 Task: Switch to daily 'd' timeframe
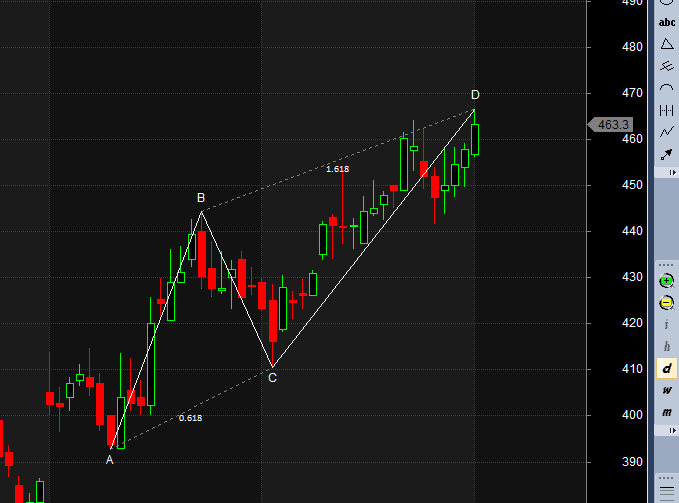tap(666, 369)
